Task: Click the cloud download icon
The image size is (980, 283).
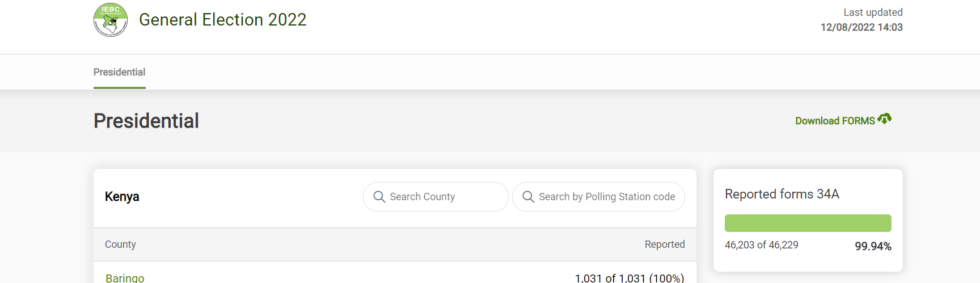Action: pyautogui.click(x=884, y=119)
